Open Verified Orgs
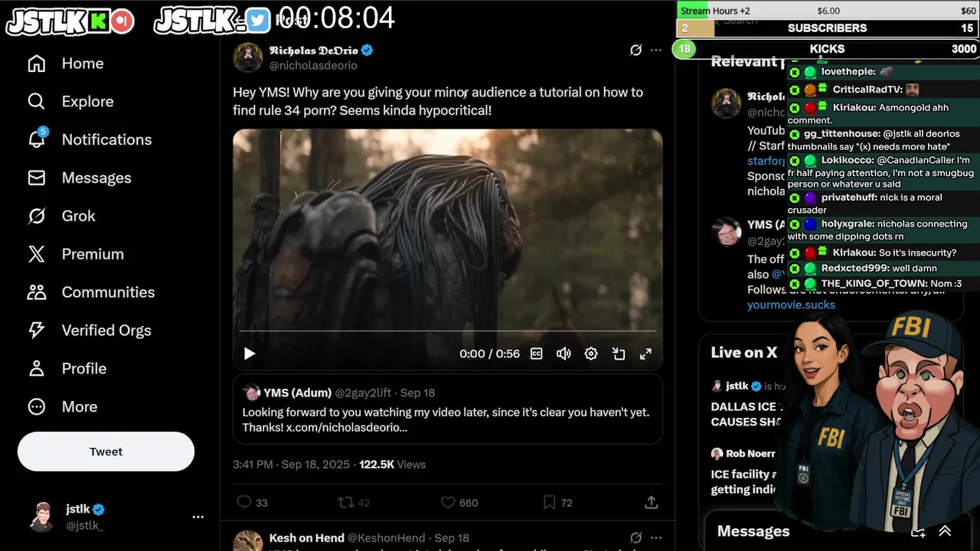The width and height of the screenshot is (980, 551). tap(88, 331)
